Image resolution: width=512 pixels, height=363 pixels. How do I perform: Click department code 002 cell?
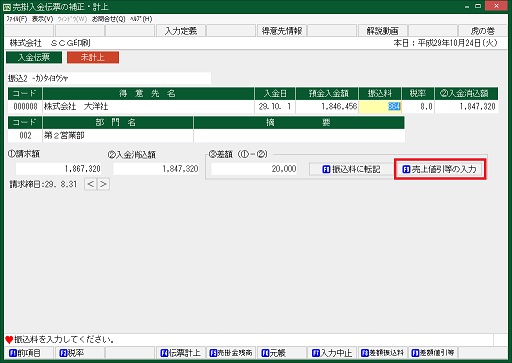(25, 136)
